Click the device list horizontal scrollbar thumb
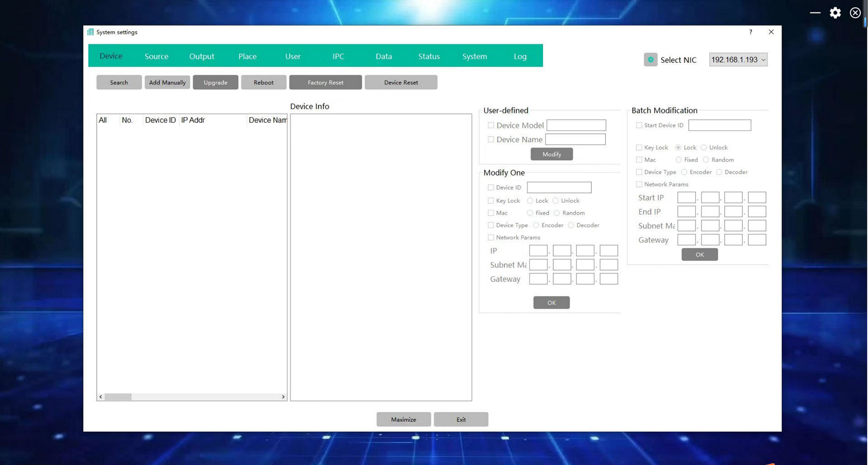 click(x=118, y=397)
